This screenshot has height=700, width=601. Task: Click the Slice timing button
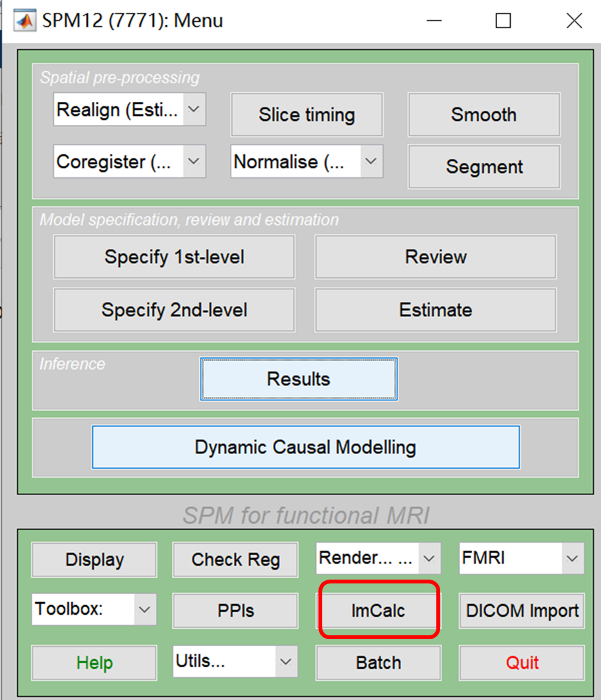coord(307,115)
